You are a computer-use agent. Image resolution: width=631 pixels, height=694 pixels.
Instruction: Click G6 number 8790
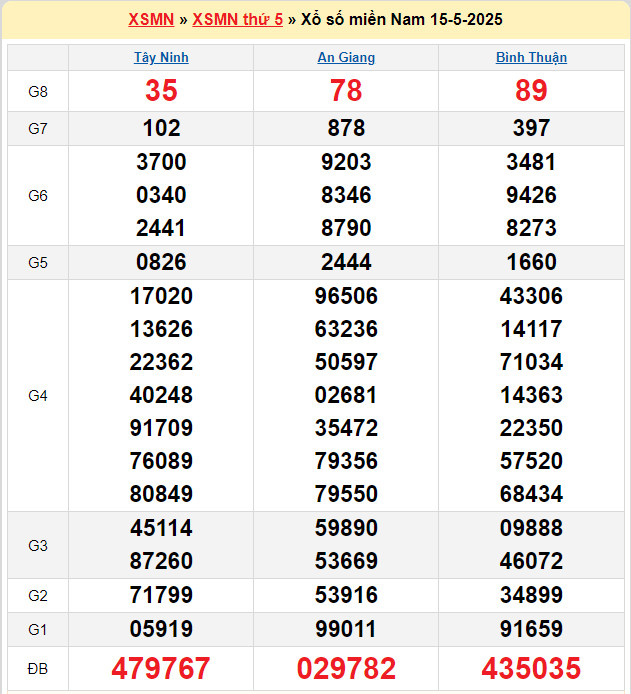[346, 228]
